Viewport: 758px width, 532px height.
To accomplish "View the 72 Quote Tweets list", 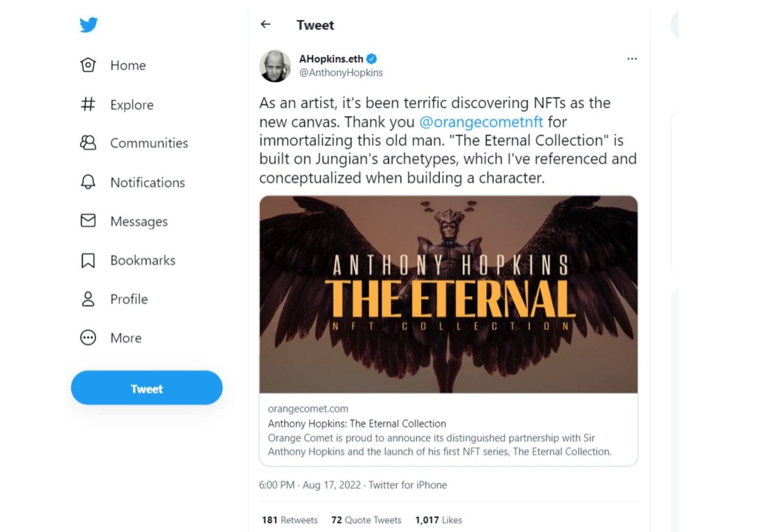I will pyautogui.click(x=366, y=520).
